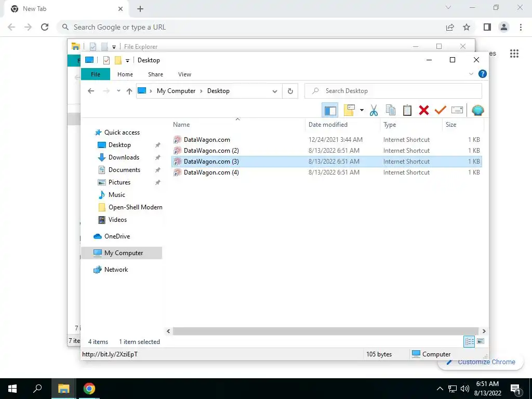Click the new folder icon in title bar
This screenshot has width=532, height=399.
[x=118, y=60]
